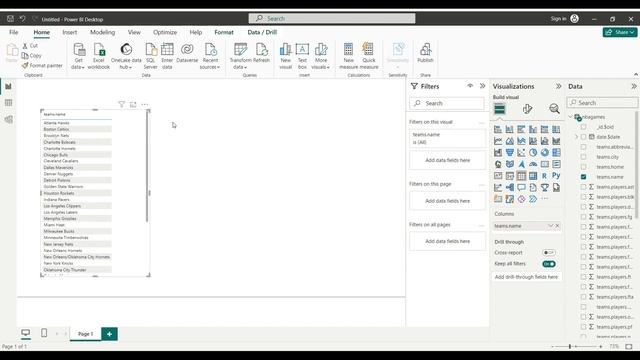Open teams.name column field dropdown
This screenshot has width=640, height=360.
[550, 226]
